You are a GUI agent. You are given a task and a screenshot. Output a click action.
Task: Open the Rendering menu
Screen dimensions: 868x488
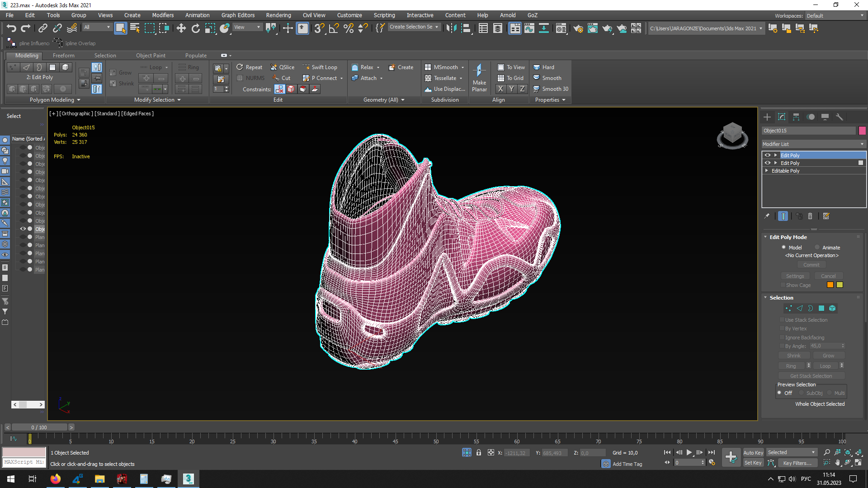(x=278, y=15)
